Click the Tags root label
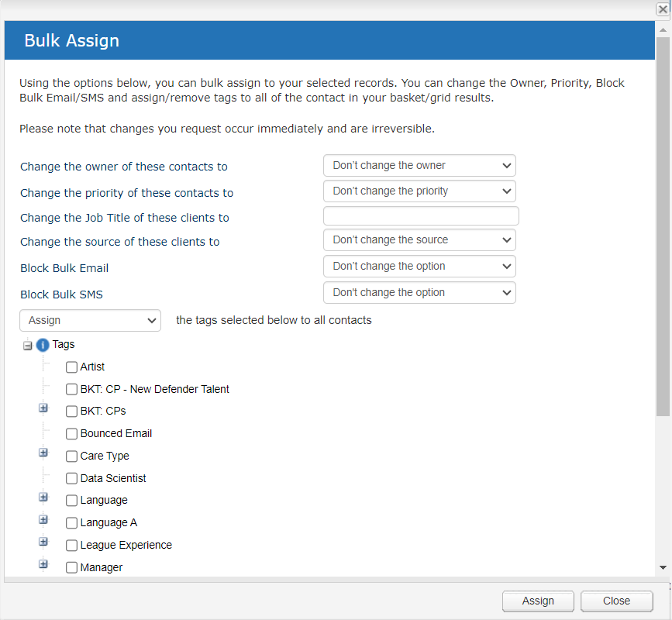 (64, 345)
